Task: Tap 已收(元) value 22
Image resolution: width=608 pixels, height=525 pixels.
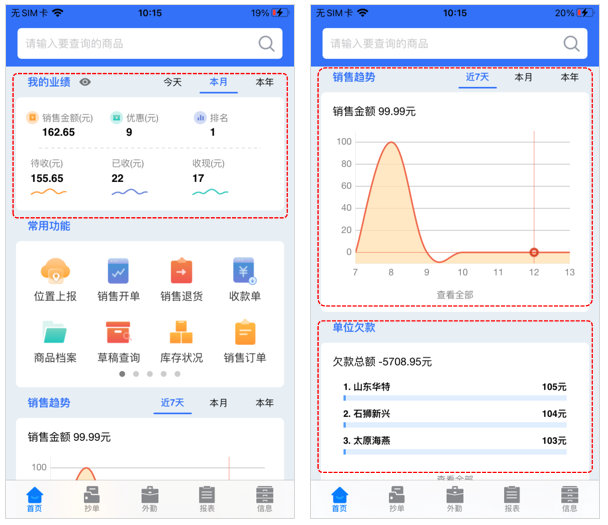Action: [x=117, y=178]
